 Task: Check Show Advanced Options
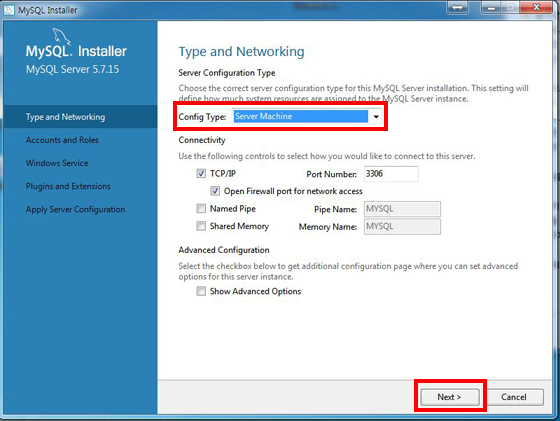201,291
